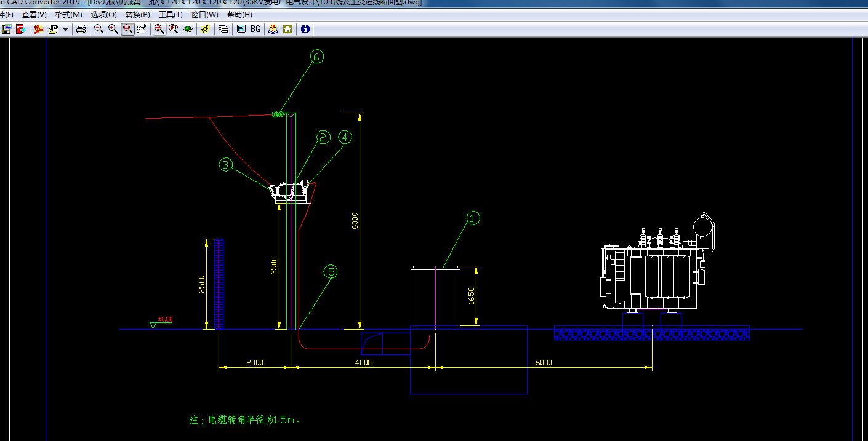
Task: Open the 格式(M) menu
Action: pyautogui.click(x=68, y=14)
